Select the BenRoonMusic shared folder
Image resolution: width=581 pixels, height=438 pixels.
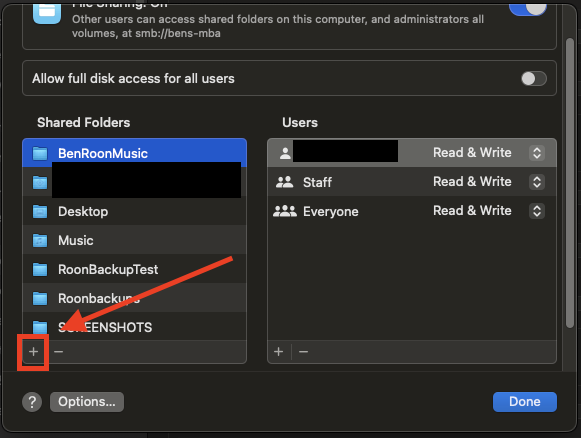135,153
